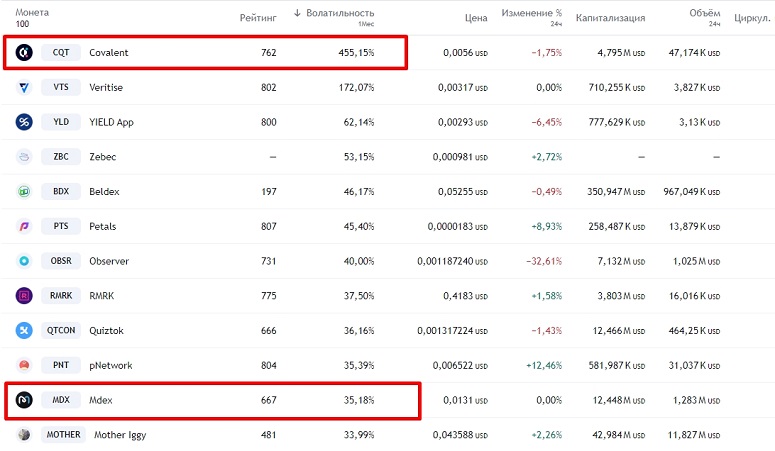Sort by Капитализация column header
Image resolution: width=775 pixels, height=451 pixels.
coord(610,17)
